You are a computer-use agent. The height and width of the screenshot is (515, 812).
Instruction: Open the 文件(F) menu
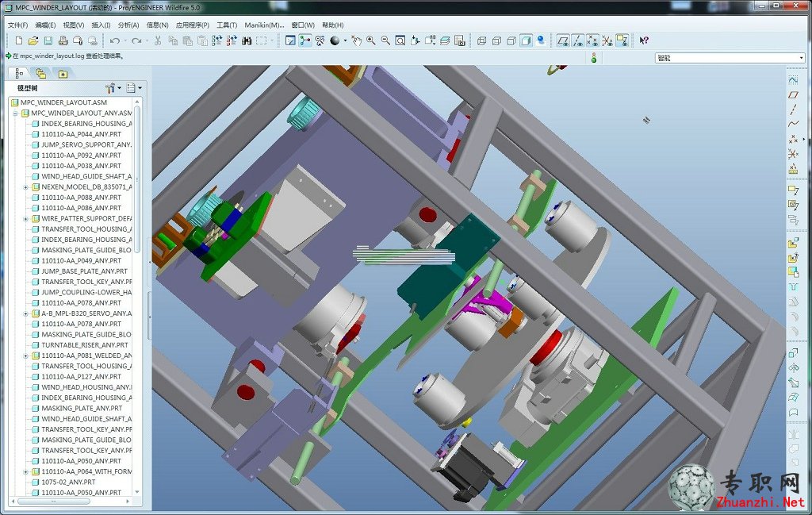[x=17, y=25]
